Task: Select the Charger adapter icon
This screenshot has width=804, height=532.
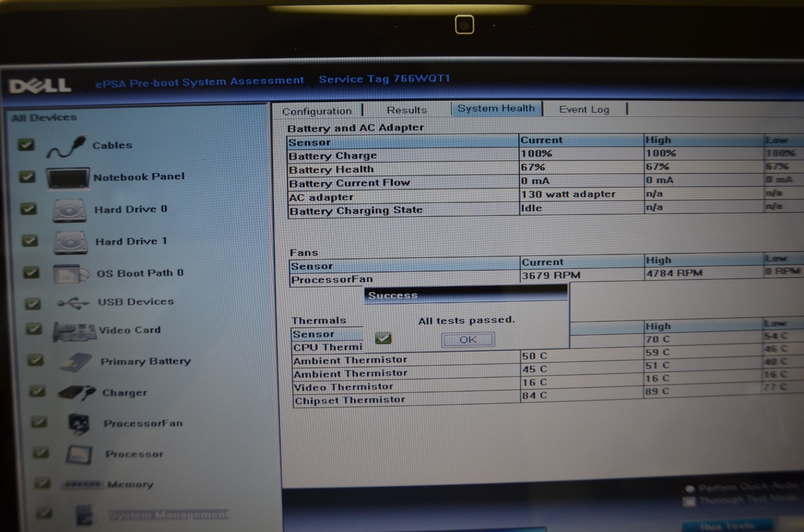Action: click(77, 392)
